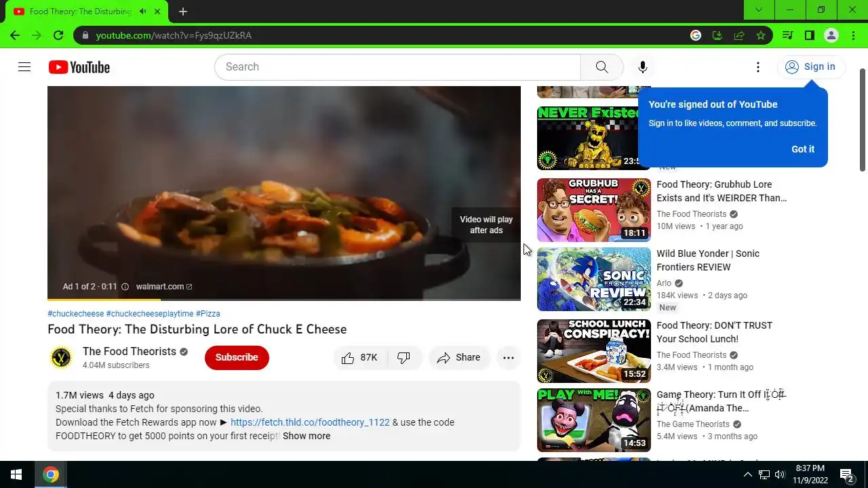Open The Food Theorists channel avatar
This screenshot has width=868, height=488.
point(61,357)
